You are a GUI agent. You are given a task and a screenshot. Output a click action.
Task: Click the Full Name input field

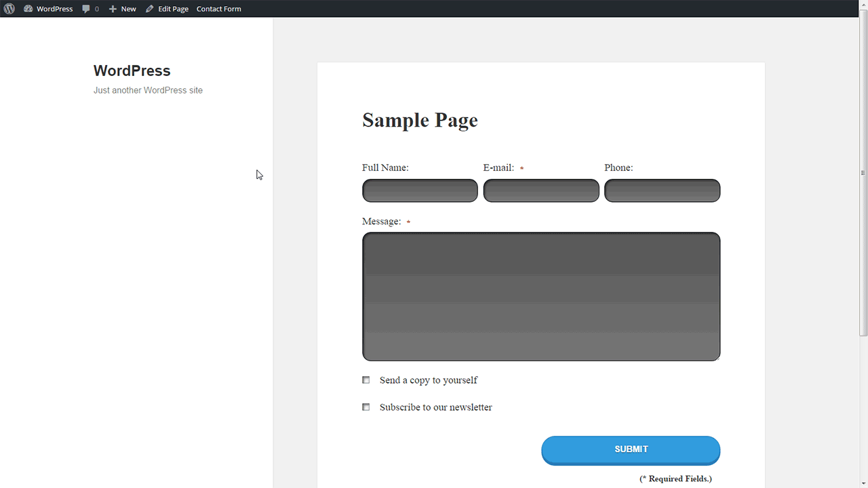click(420, 190)
